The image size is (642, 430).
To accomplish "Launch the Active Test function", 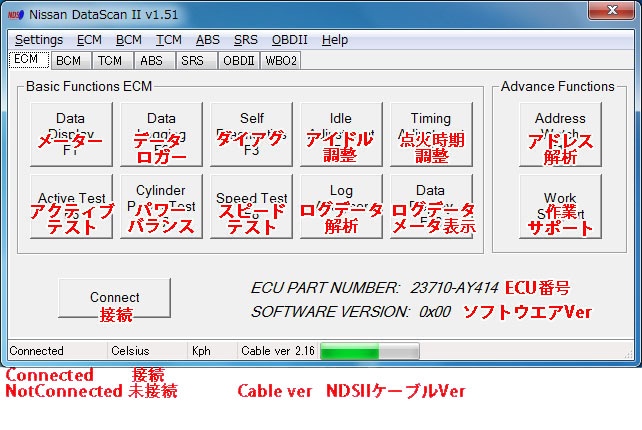I will coord(70,206).
